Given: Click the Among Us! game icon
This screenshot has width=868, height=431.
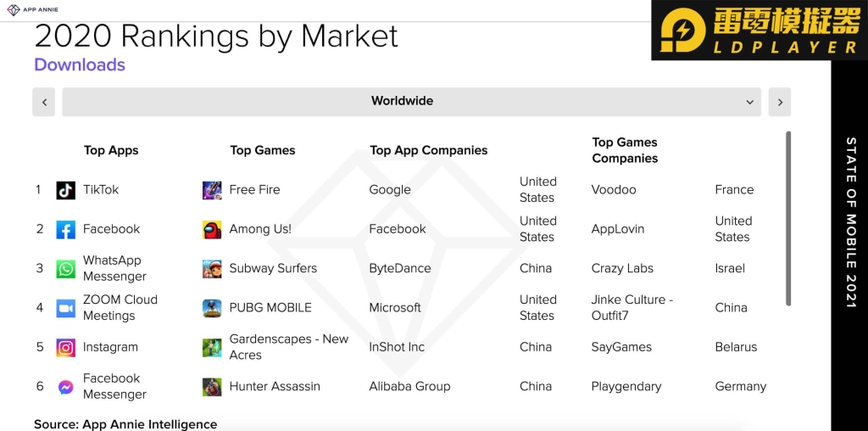Looking at the screenshot, I should pyautogui.click(x=212, y=229).
